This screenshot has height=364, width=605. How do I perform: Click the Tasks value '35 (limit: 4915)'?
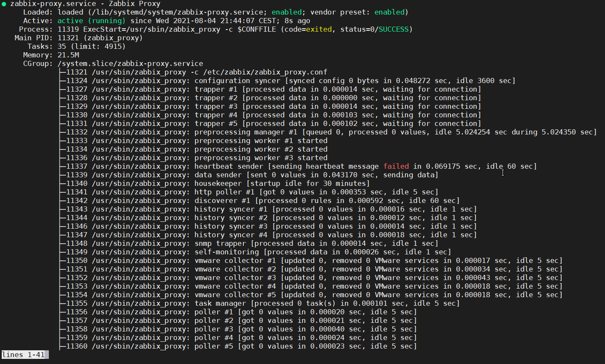[x=92, y=47]
